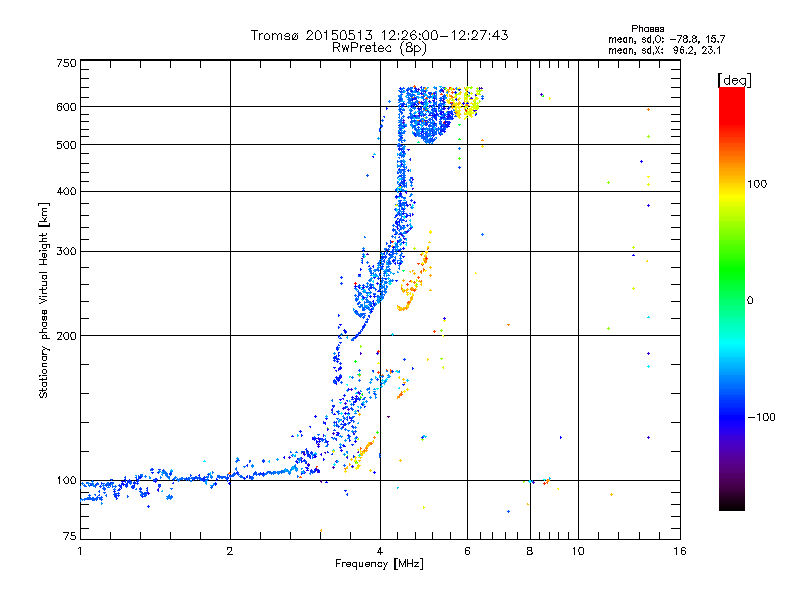800x600 pixels.
Task: Click the colorbar tick label '0'
Action: click(x=750, y=300)
